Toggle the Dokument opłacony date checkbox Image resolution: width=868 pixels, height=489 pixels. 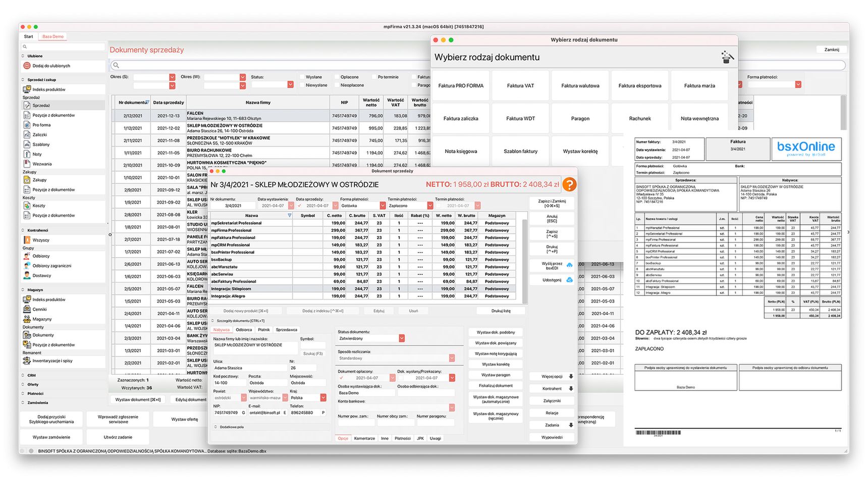[342, 378]
